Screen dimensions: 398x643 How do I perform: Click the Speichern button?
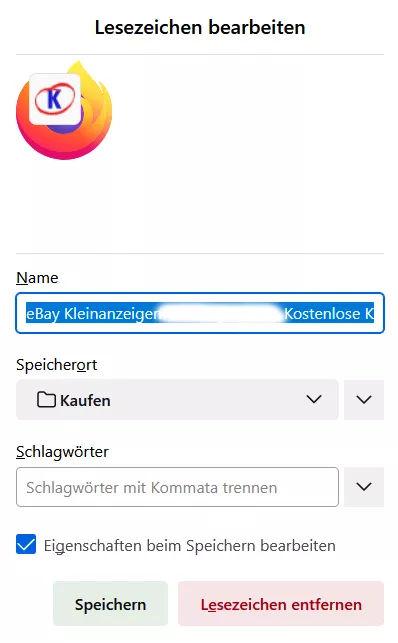[x=110, y=604]
